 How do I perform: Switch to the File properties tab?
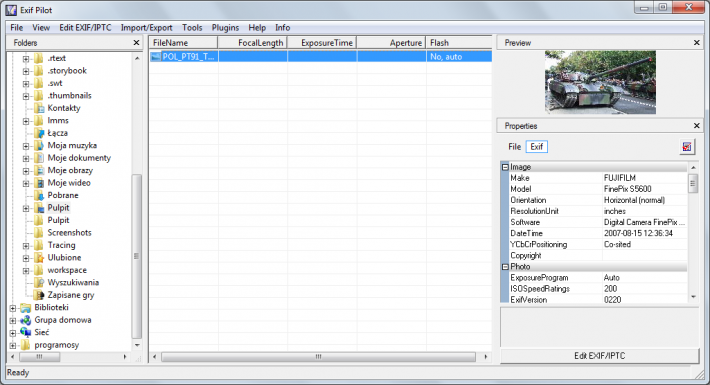[x=514, y=147]
